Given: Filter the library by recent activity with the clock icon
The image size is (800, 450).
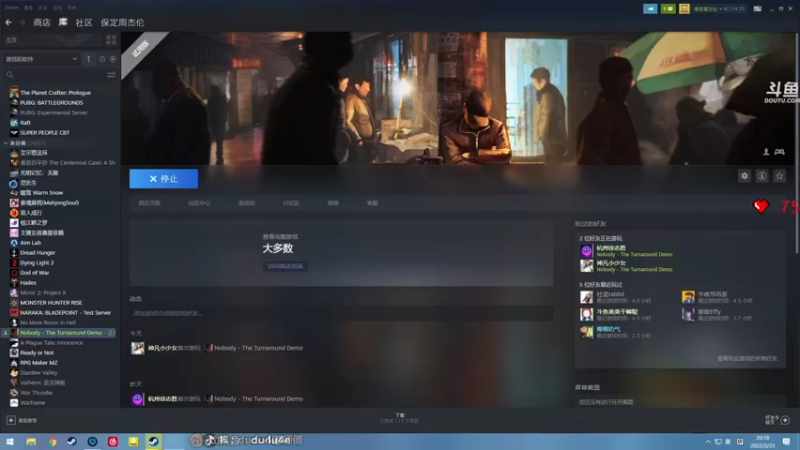Looking at the screenshot, I should tap(102, 59).
